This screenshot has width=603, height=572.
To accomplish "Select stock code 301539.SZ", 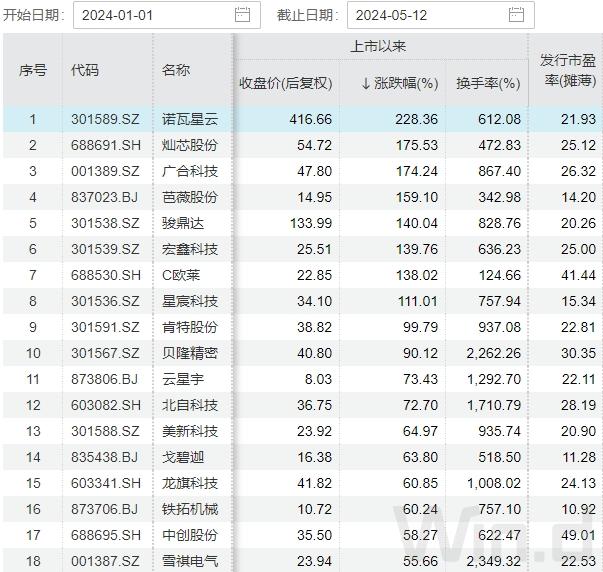I will 105,249.
